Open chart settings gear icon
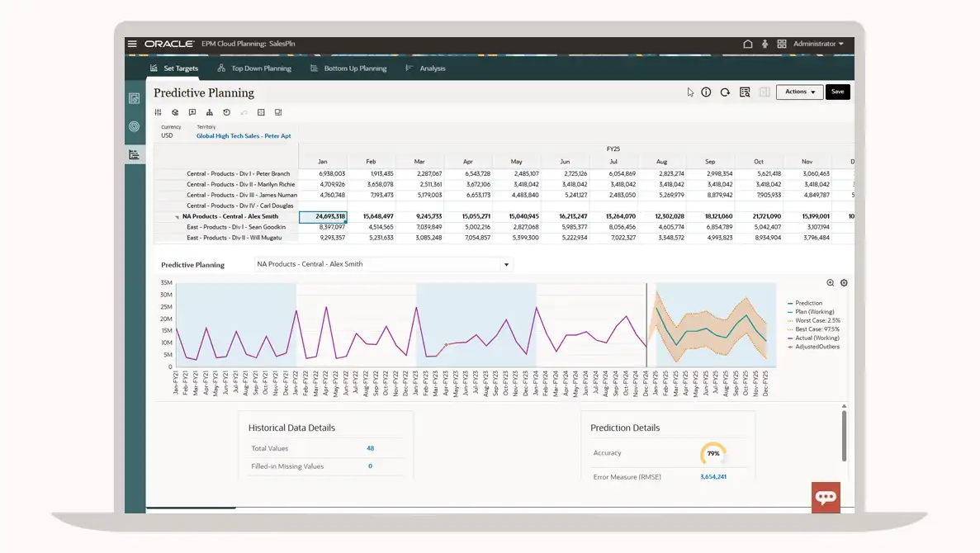 point(844,283)
